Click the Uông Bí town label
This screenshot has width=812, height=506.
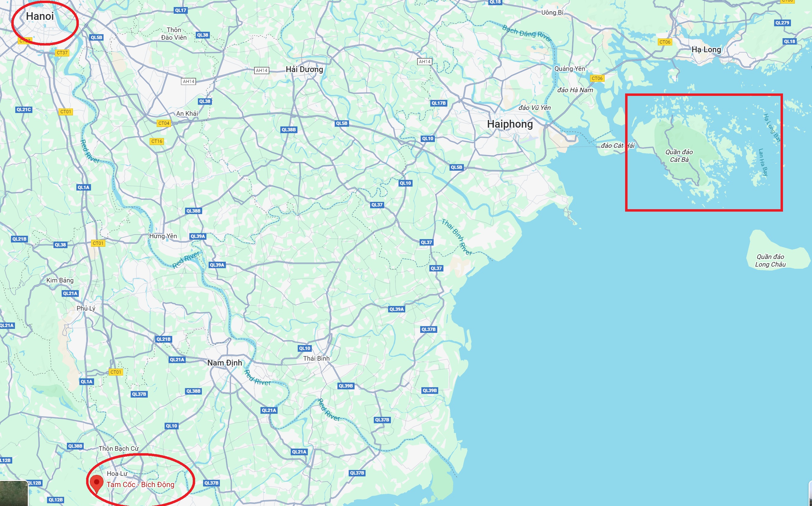pyautogui.click(x=552, y=13)
